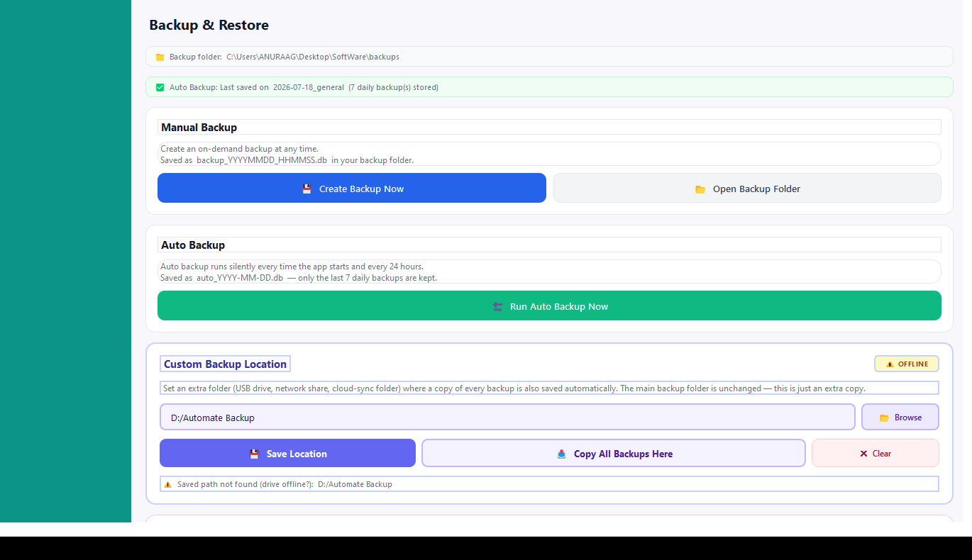
Task: Open Backup Folder button
Action: [x=747, y=188]
